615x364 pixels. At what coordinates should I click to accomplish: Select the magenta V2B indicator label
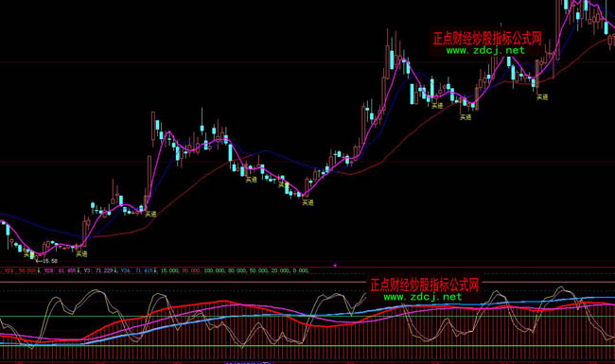point(48,270)
